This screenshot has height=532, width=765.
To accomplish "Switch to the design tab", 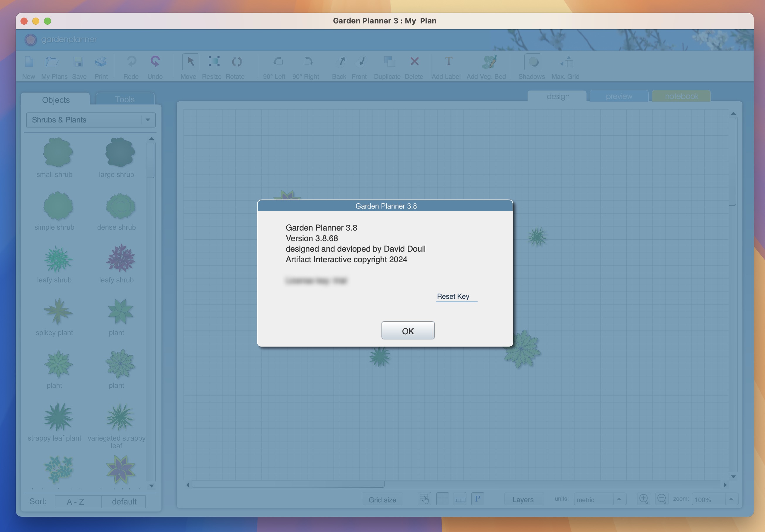I will coord(558,96).
